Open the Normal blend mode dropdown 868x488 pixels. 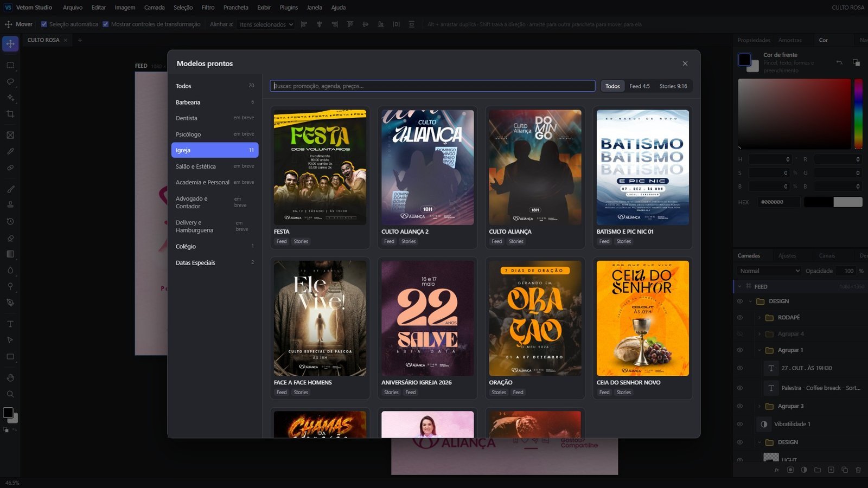769,271
